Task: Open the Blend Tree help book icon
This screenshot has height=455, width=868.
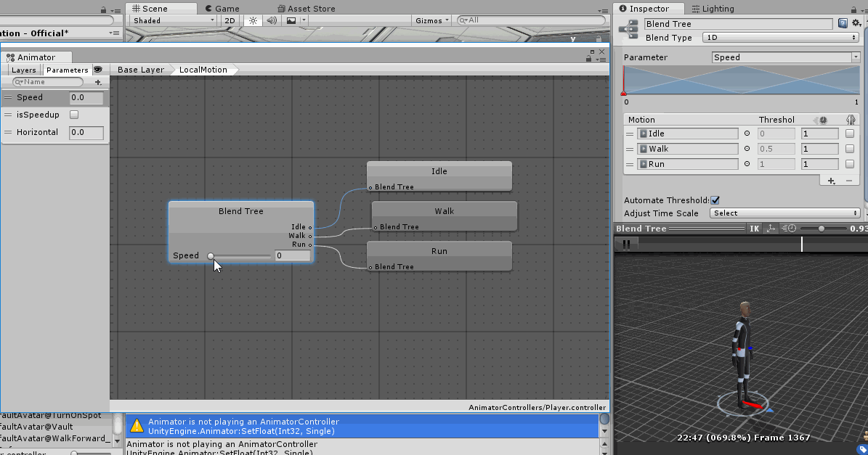Action: pyautogui.click(x=843, y=24)
